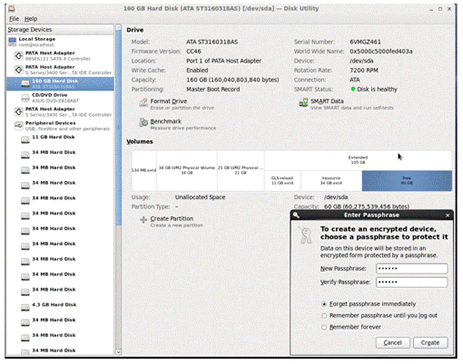Click the serial number 6VMGZ461
This screenshot has width=463, height=364.
365,42
